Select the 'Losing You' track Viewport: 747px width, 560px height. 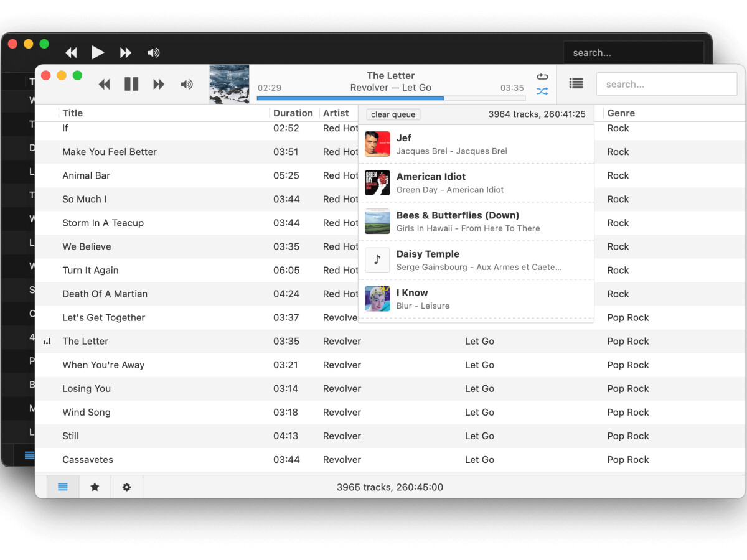coord(390,388)
